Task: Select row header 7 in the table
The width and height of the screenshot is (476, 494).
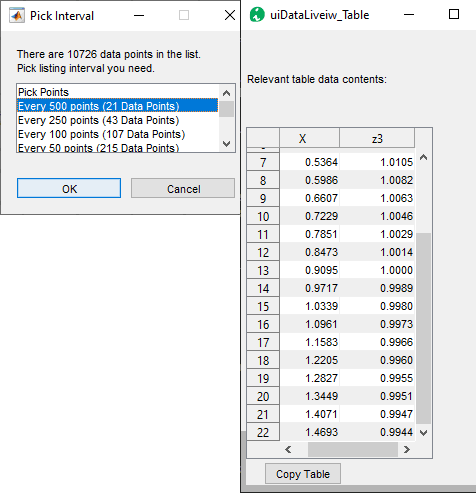Action: point(263,162)
